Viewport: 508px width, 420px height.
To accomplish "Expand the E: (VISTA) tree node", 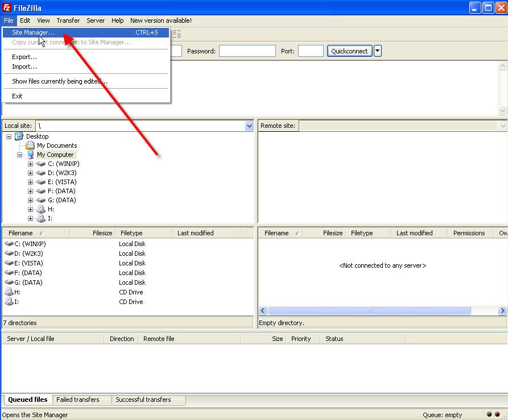I will pyautogui.click(x=31, y=182).
